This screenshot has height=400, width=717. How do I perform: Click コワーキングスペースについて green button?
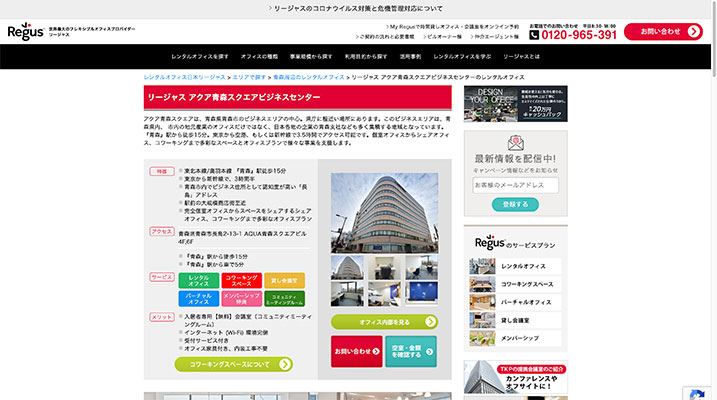pos(234,364)
